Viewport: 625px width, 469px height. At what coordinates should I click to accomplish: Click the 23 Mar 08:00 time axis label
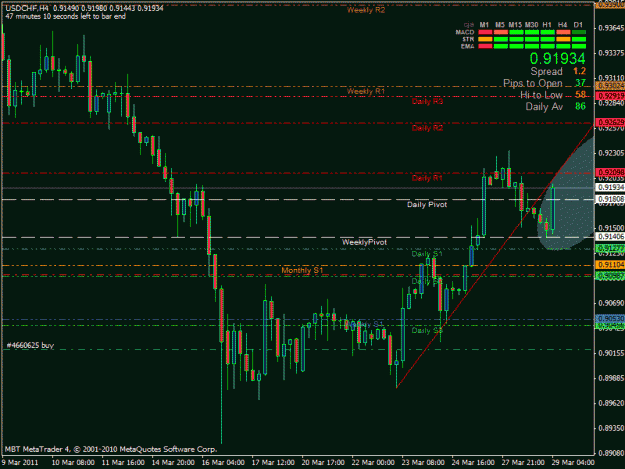[x=423, y=463]
